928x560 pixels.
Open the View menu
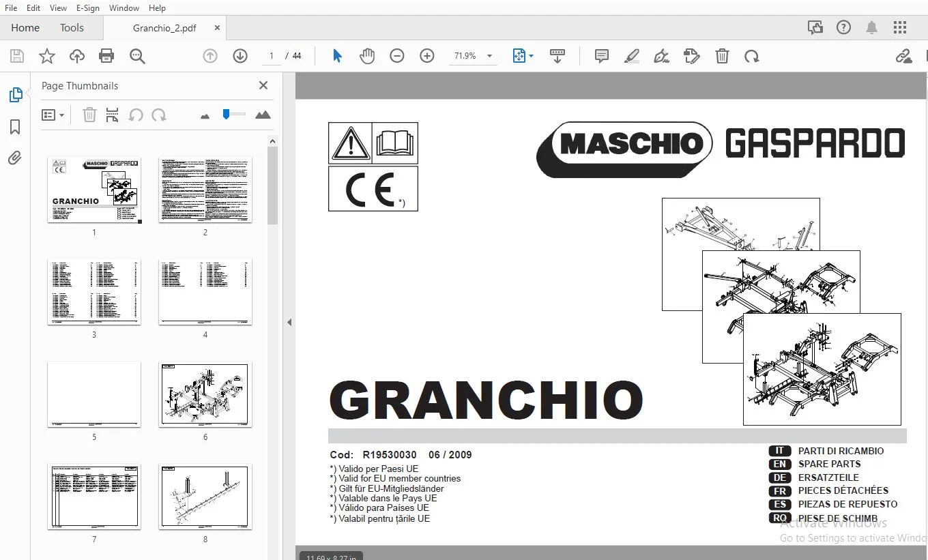tap(59, 8)
